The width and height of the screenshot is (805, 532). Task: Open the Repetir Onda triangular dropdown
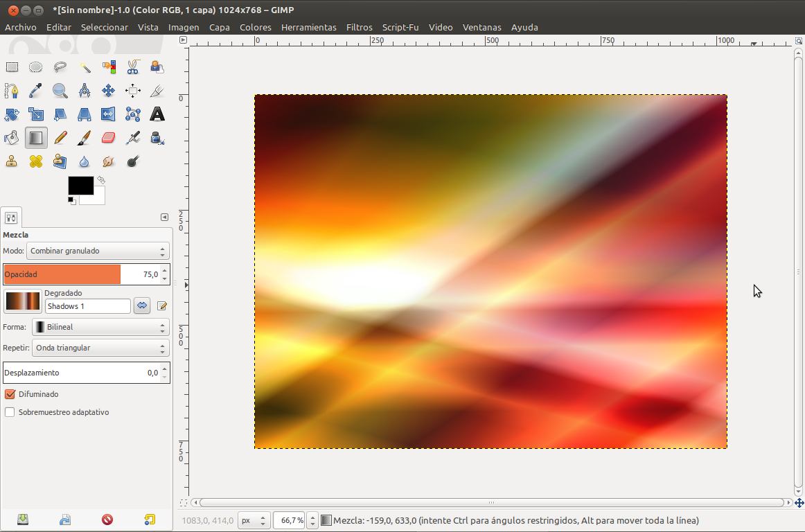pos(101,348)
